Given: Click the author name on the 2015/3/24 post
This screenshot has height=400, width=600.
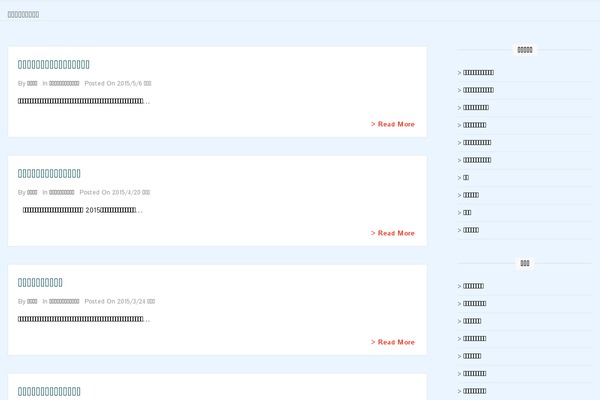Looking at the screenshot, I should click(32, 301).
